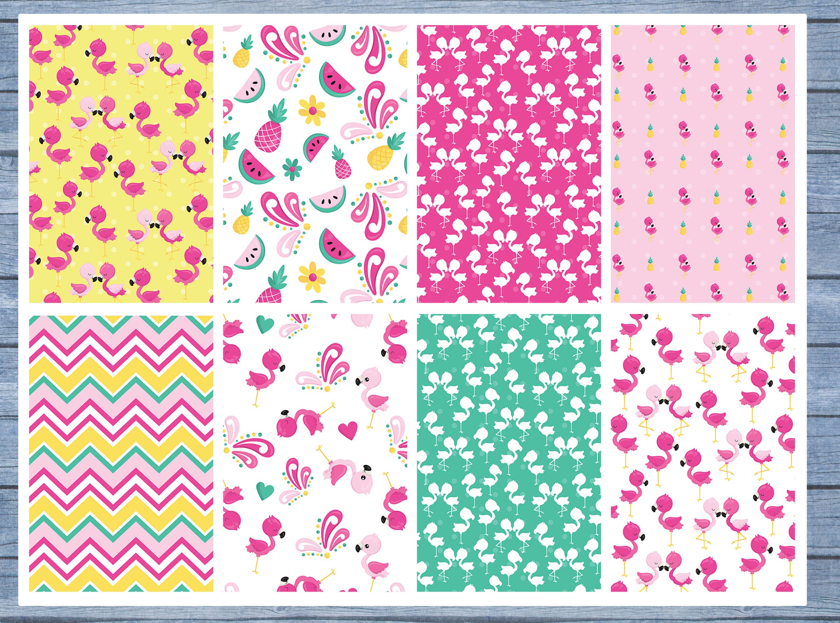Open the watermelon and pineapple fruit pattern

pyautogui.click(x=315, y=163)
